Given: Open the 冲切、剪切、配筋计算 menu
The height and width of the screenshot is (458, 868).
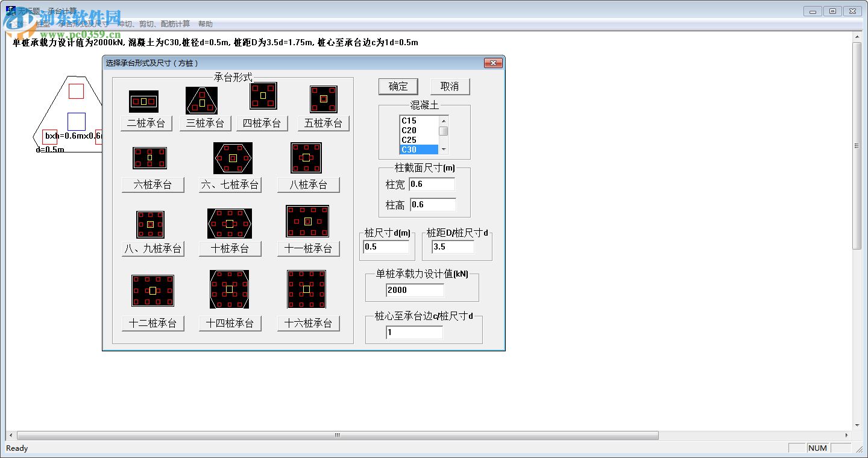Looking at the screenshot, I should (x=155, y=24).
